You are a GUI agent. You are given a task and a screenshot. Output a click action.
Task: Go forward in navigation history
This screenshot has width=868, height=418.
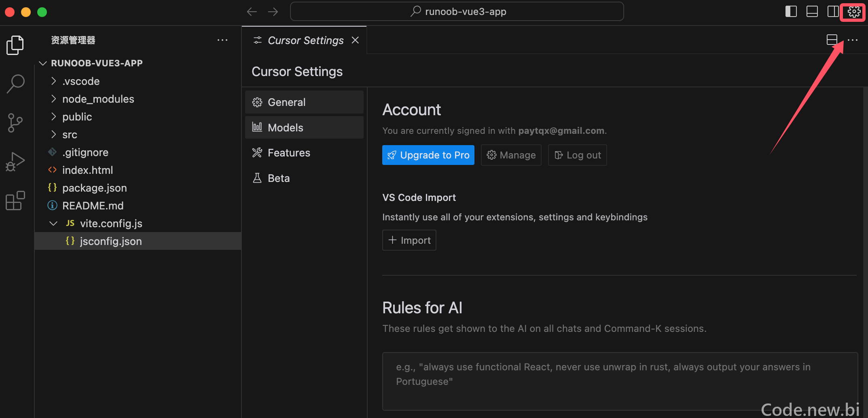tap(273, 12)
